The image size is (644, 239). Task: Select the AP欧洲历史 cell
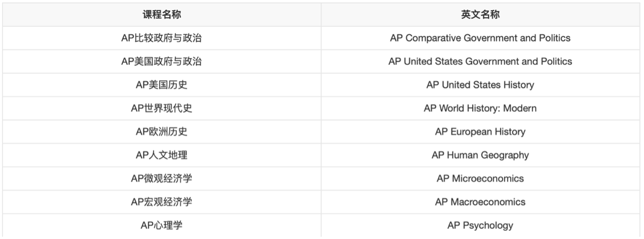click(x=162, y=131)
